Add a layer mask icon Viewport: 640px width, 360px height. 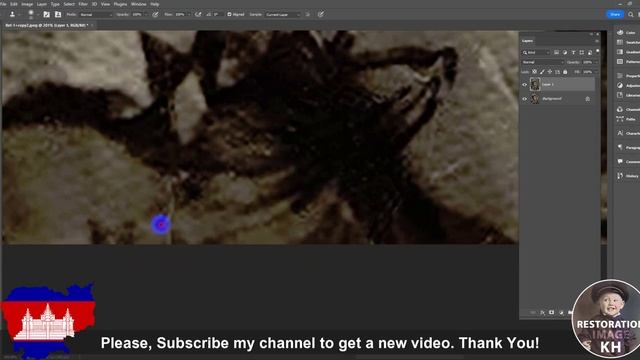coord(551,312)
